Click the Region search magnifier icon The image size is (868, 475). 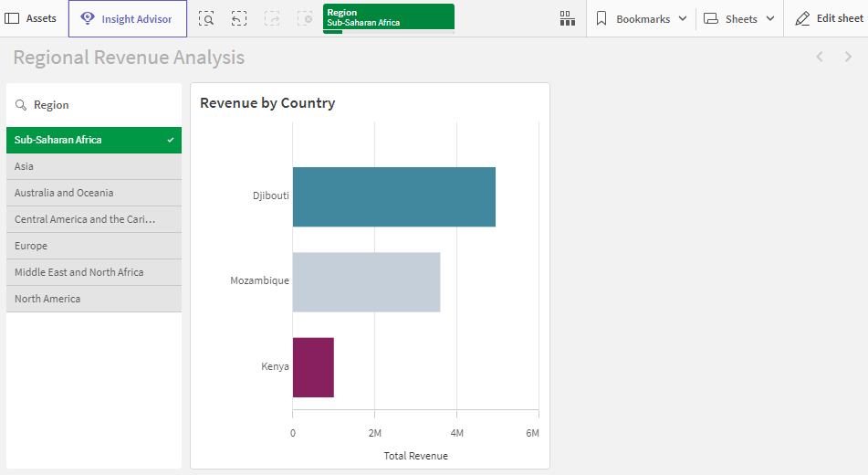[21, 105]
